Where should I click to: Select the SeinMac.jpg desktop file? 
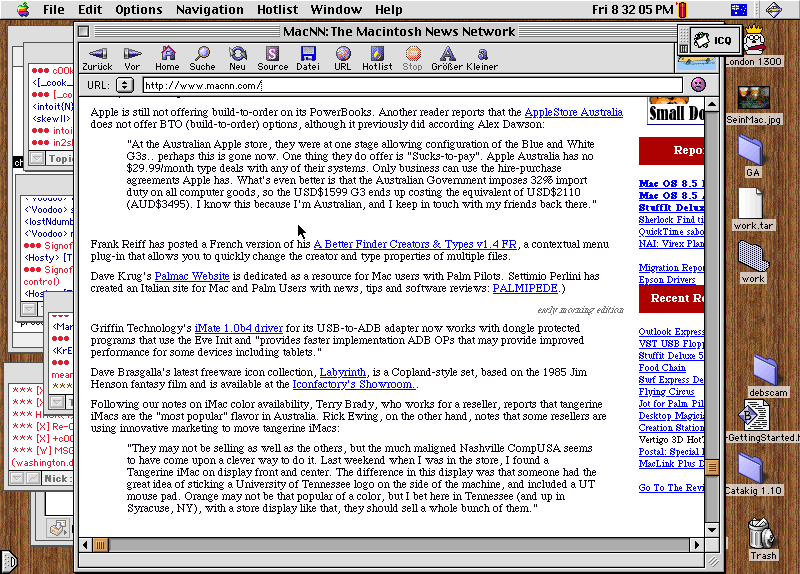tap(754, 105)
